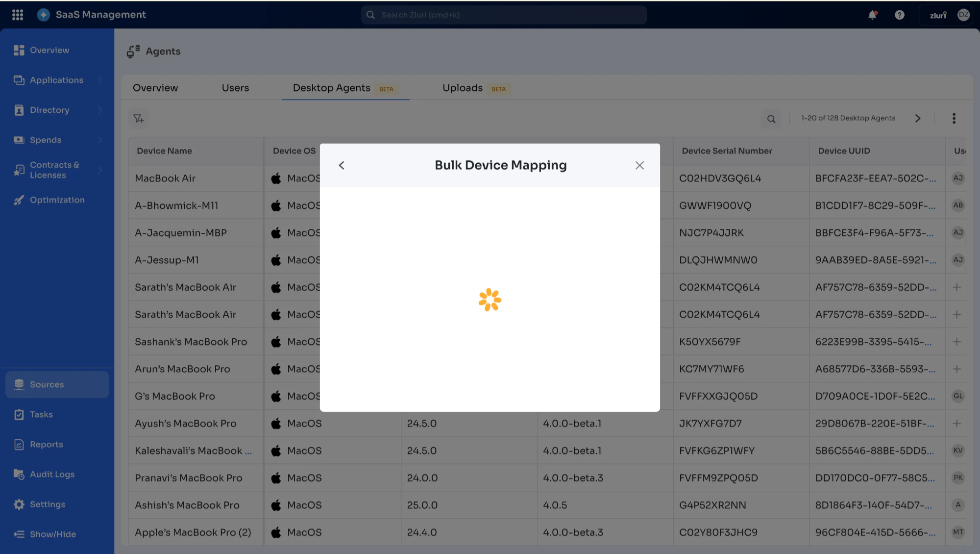Viewport: 980px width, 554px height.
Task: Open the app launcher grid icon
Action: [18, 15]
